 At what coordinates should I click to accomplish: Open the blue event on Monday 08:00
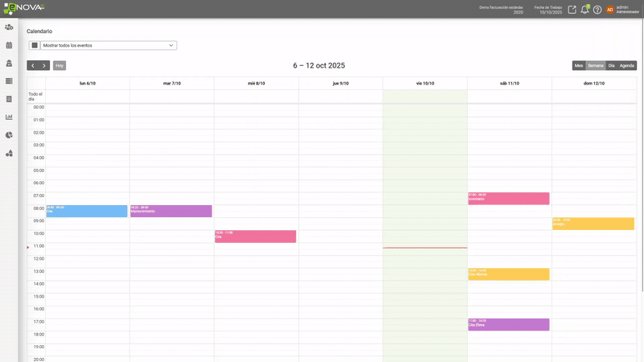pos(87,211)
